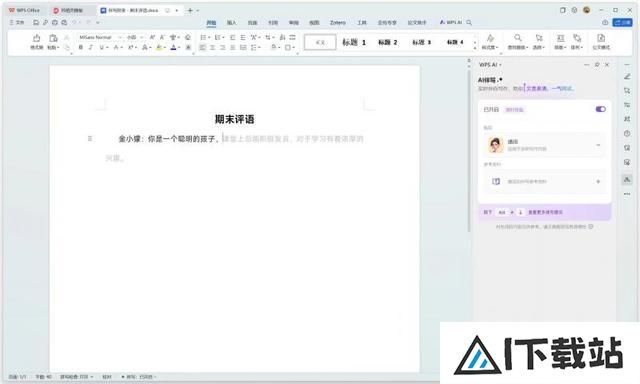Screen dimensions: 640x384
Task: Apply the Heading 1 style
Action: (354, 42)
